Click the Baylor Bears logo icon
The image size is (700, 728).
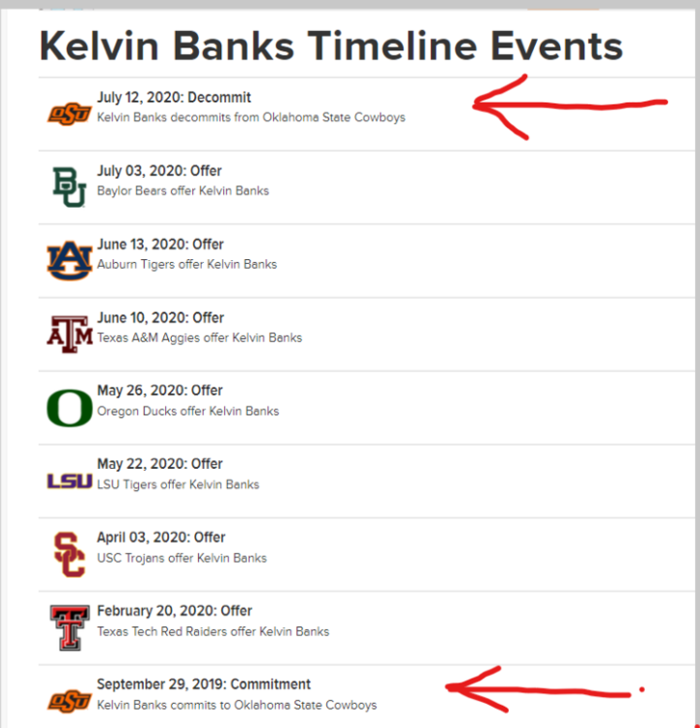[70, 187]
